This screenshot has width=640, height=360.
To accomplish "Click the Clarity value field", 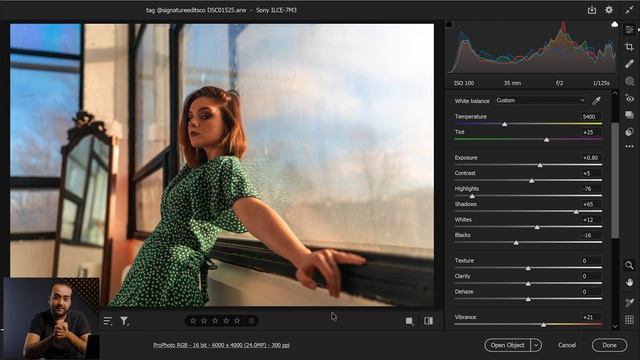I will (x=590, y=276).
